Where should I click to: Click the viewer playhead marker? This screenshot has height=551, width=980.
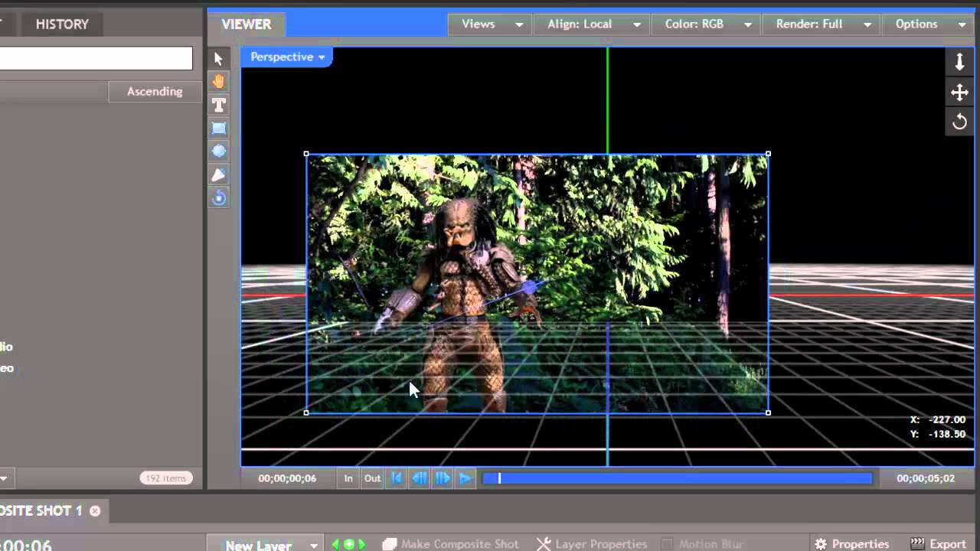click(x=499, y=478)
